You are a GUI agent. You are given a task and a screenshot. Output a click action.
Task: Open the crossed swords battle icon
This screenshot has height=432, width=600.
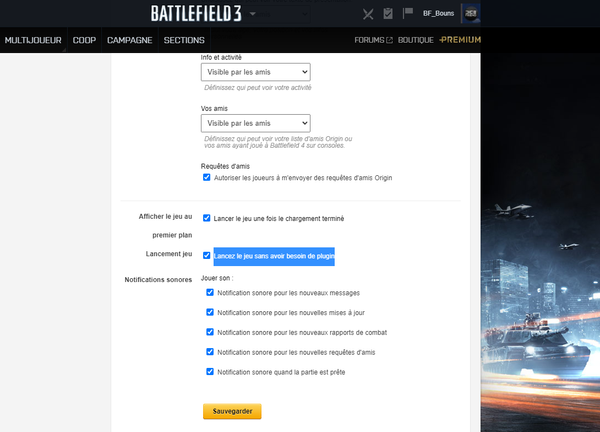coord(368,14)
